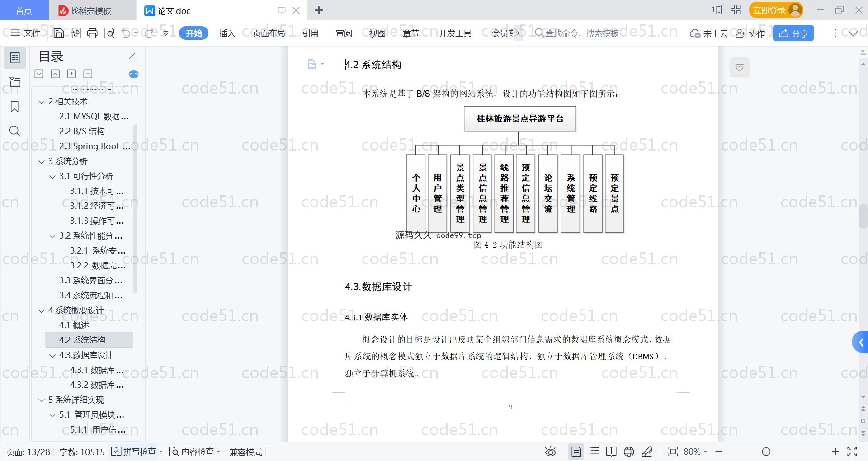Open quick access toolbar dropdown arrow
This screenshot has height=461, width=868.
pyautogui.click(x=165, y=33)
